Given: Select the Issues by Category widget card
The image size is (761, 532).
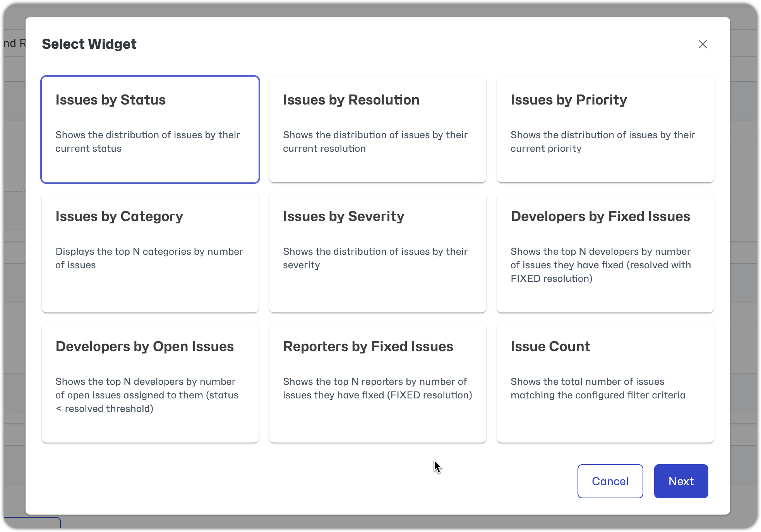Looking at the screenshot, I should tap(150, 253).
